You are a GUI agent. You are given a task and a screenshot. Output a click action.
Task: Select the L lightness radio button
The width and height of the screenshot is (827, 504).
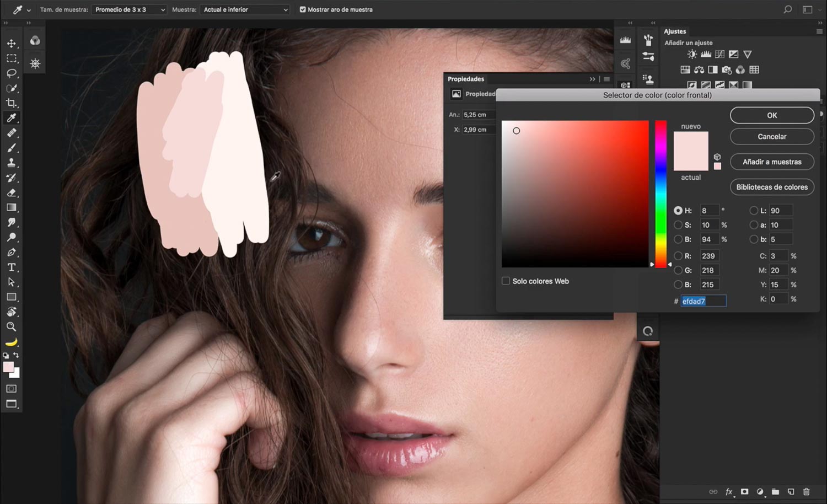754,211
